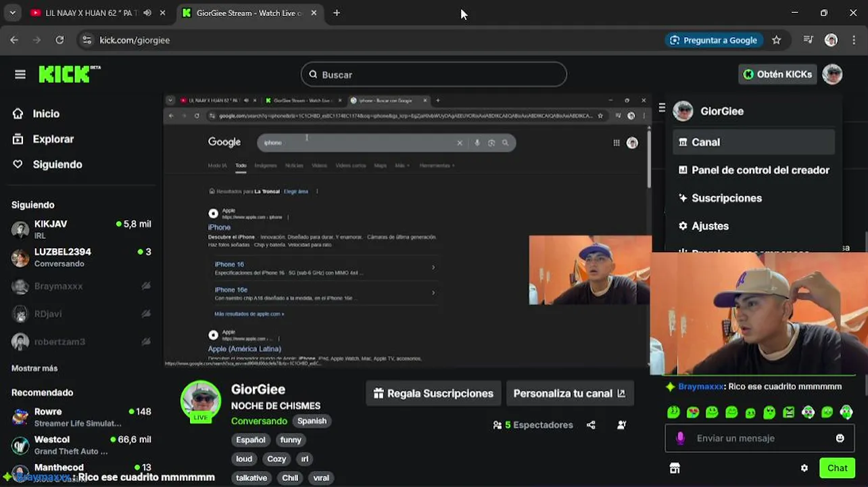This screenshot has height=487, width=868.
Task: Select the viral tag
Action: [x=321, y=478]
